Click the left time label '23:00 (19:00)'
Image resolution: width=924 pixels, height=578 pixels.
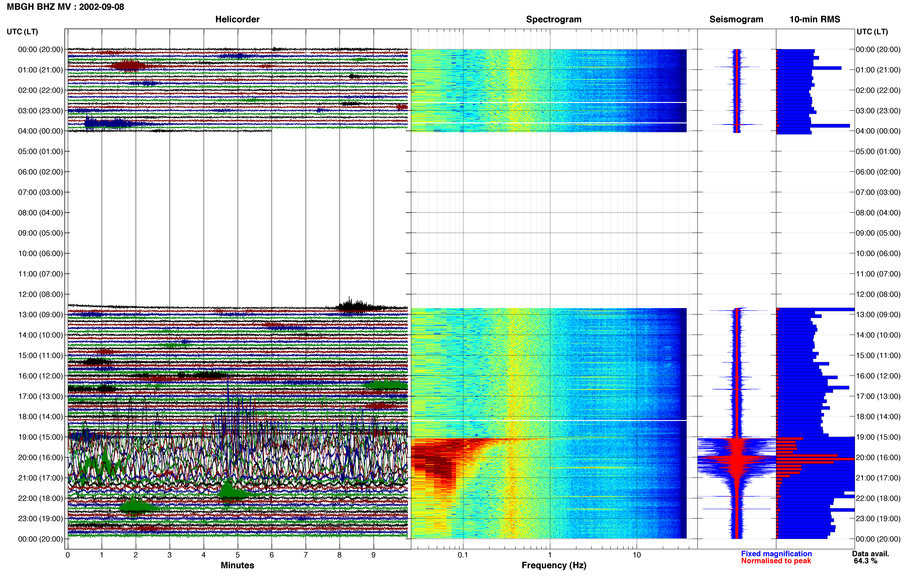41,518
